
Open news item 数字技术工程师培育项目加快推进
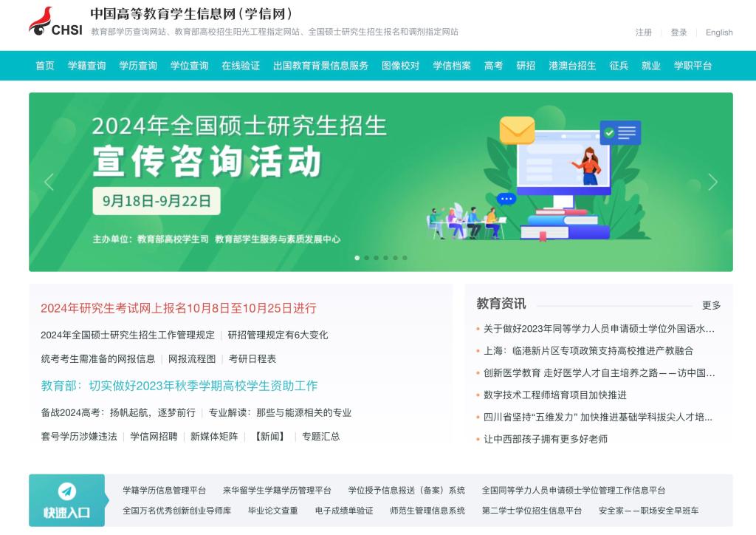pyautogui.click(x=554, y=395)
